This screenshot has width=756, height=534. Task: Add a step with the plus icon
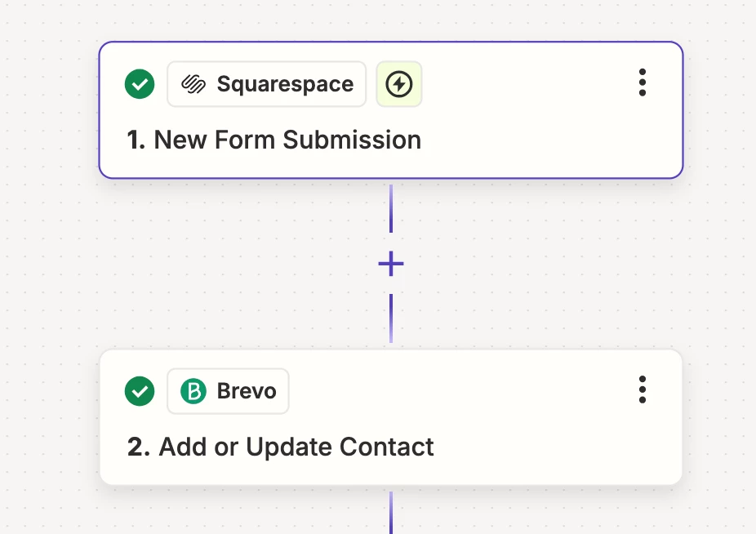[391, 264]
